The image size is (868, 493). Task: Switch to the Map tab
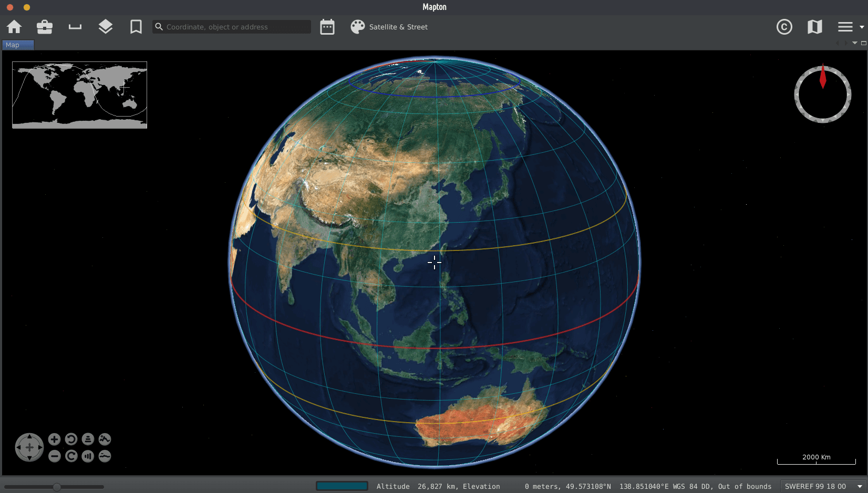(13, 45)
